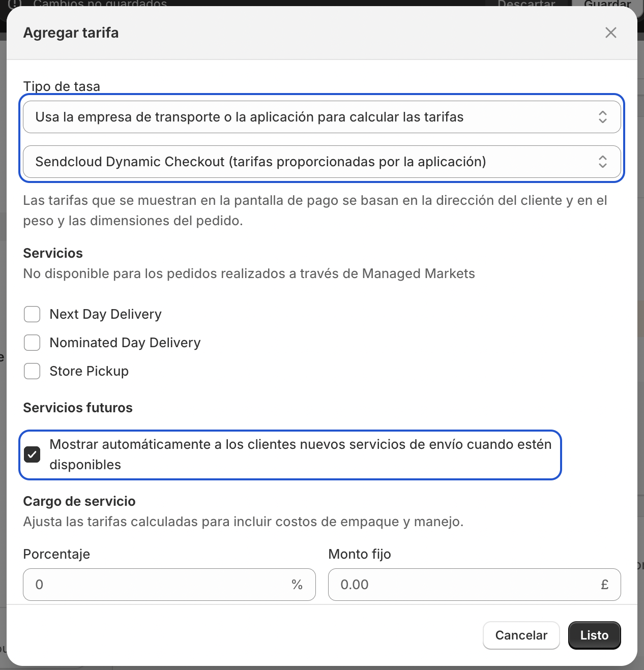This screenshot has height=670, width=644.
Task: Uncheck the Mostrar automáticamente nuevos servicios checkbox
Action: click(x=32, y=454)
